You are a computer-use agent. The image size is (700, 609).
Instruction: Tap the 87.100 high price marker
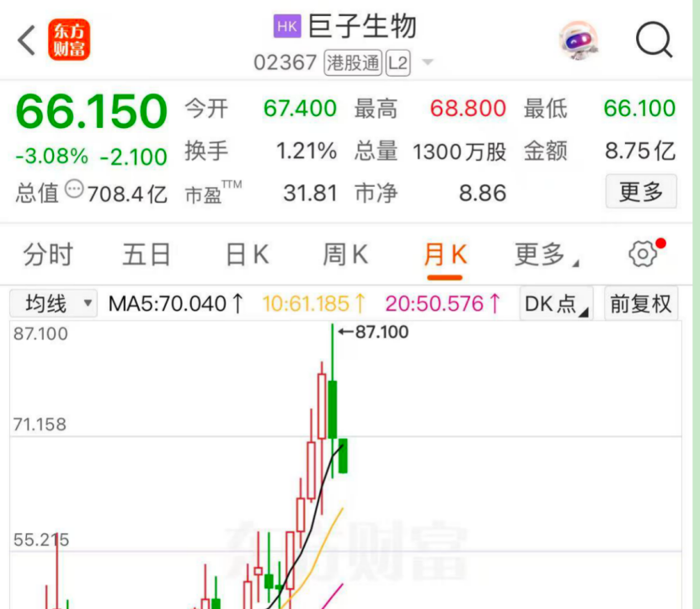(x=373, y=332)
